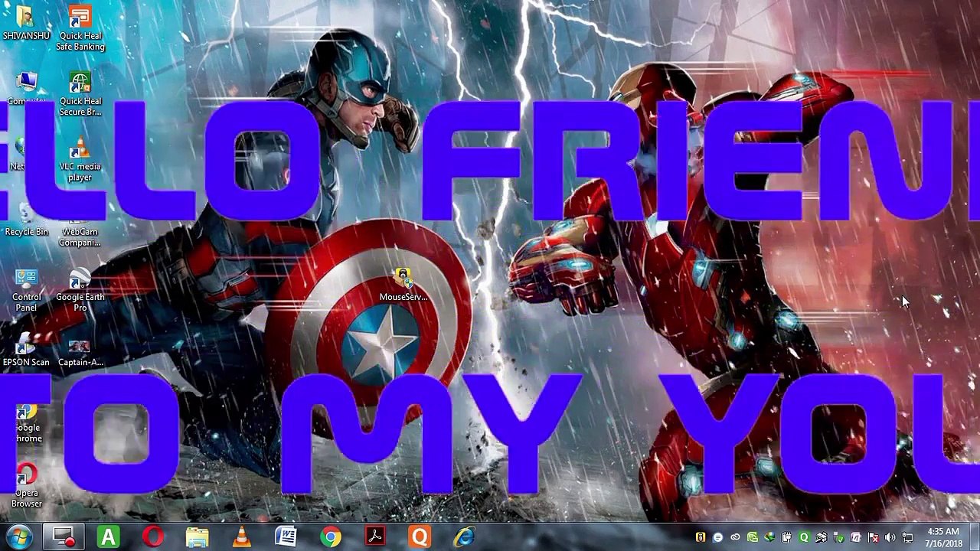Viewport: 980px width, 551px height.
Task: Open Quick Heal green Q tray icon
Action: coord(804,538)
